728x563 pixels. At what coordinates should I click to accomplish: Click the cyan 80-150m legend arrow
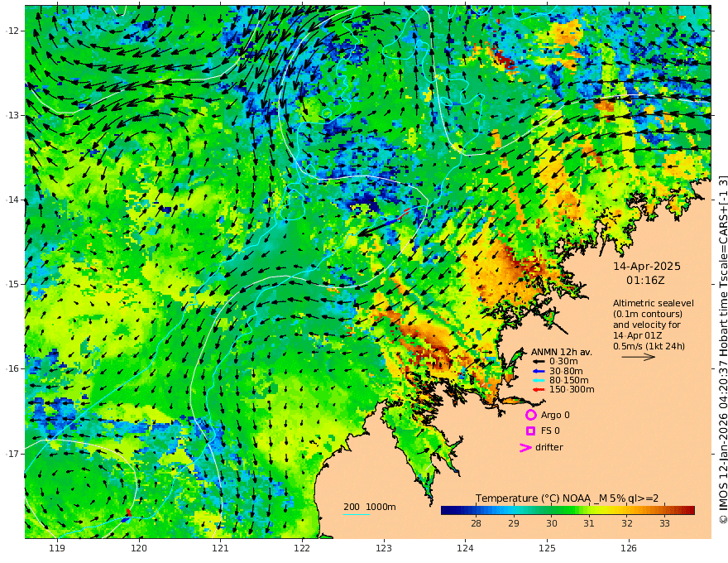click(x=538, y=381)
